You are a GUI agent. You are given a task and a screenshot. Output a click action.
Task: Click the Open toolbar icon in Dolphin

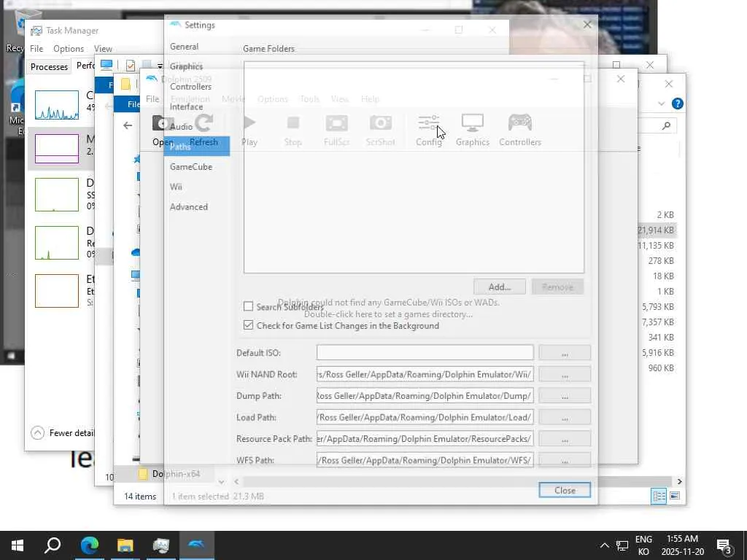(163, 124)
